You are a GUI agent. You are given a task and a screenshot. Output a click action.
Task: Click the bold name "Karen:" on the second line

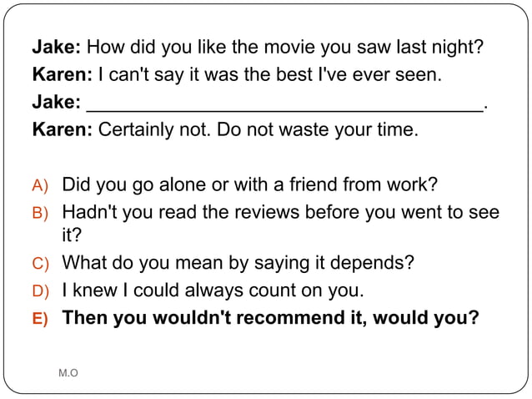(x=63, y=74)
